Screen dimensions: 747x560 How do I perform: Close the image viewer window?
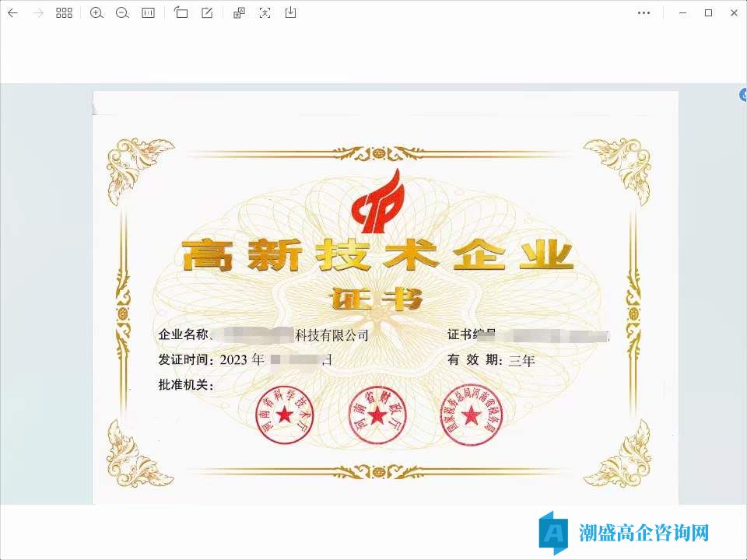[x=734, y=13]
